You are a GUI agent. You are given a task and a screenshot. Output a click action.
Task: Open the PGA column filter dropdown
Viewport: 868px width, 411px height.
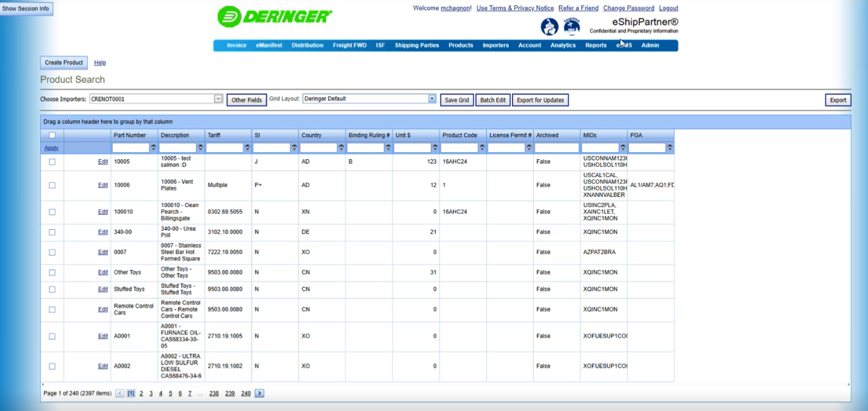pos(670,147)
